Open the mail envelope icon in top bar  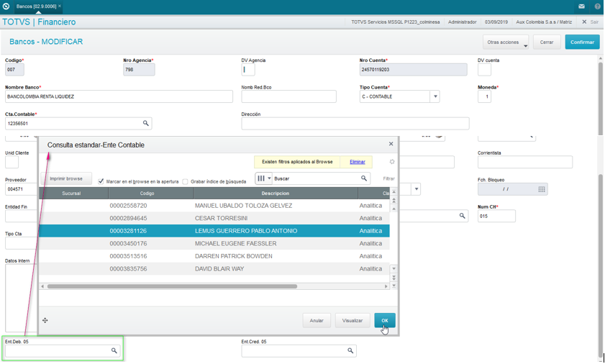coord(581,6)
